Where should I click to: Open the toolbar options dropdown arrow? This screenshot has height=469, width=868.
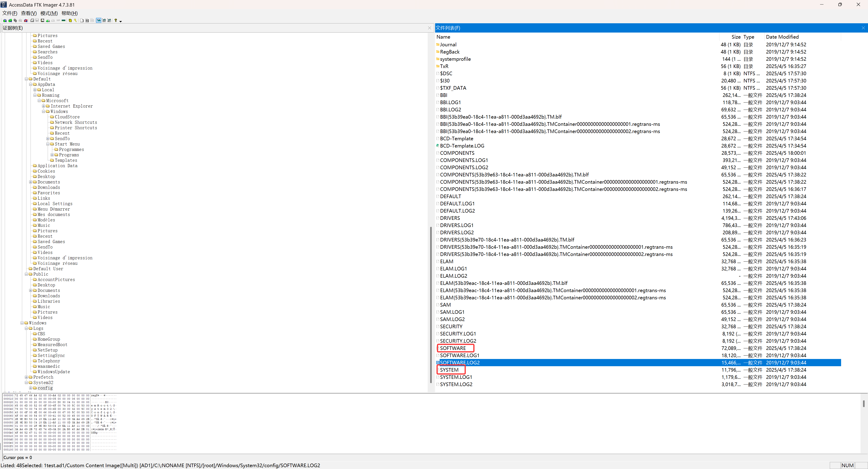pos(121,21)
